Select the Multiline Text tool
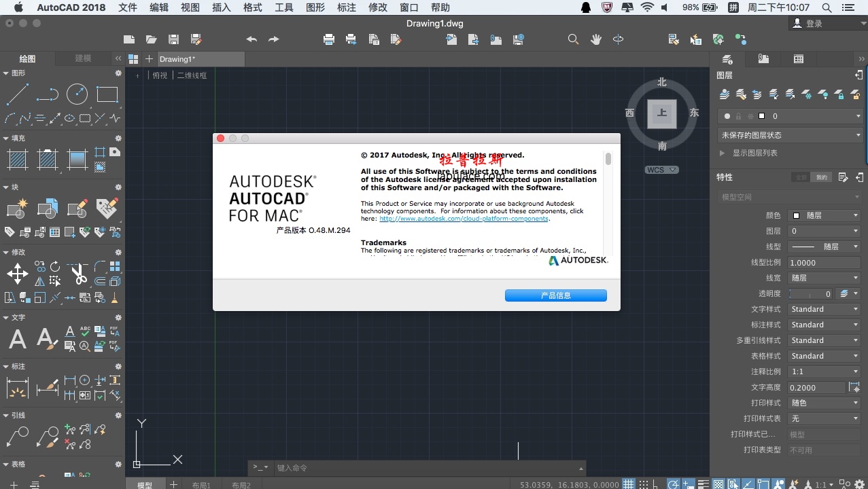The height and width of the screenshot is (489, 868). (x=17, y=338)
